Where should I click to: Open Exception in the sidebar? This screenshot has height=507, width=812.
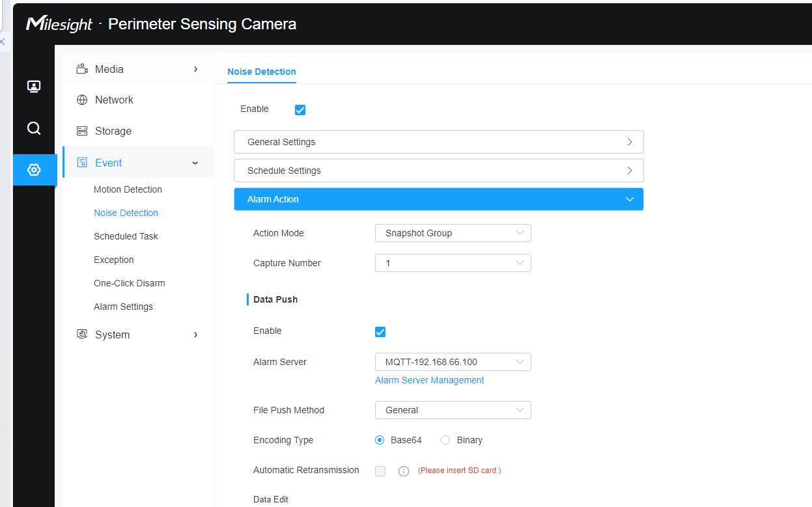[114, 260]
